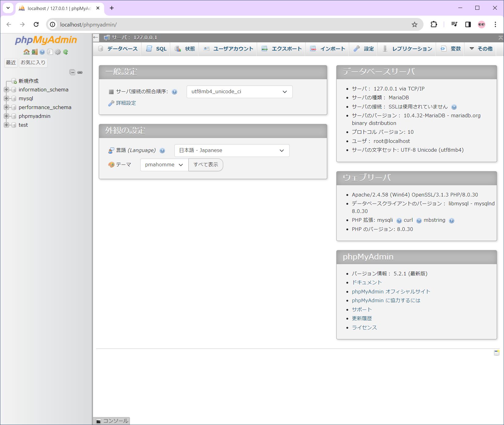Click help icon beside SSL connection status

pos(454,107)
